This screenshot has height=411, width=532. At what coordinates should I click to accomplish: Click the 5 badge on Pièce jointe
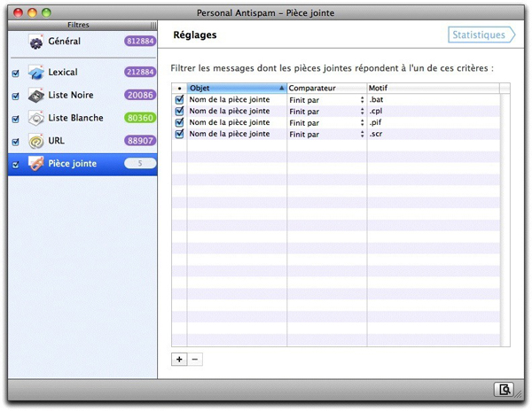point(140,164)
